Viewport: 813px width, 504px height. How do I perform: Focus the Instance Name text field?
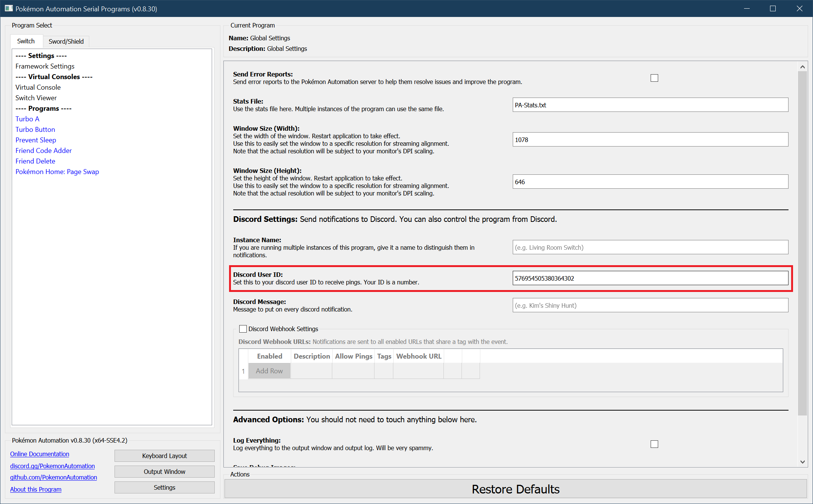click(650, 247)
